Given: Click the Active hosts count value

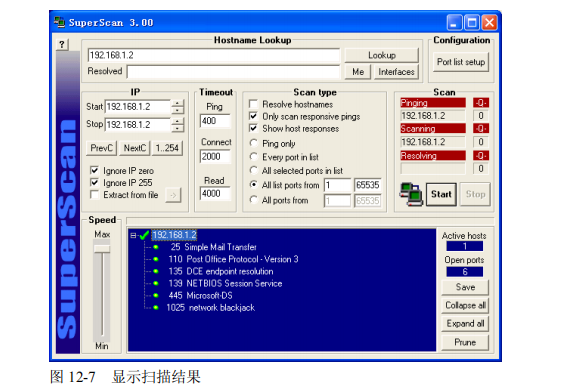Looking at the screenshot, I should pos(465,246).
